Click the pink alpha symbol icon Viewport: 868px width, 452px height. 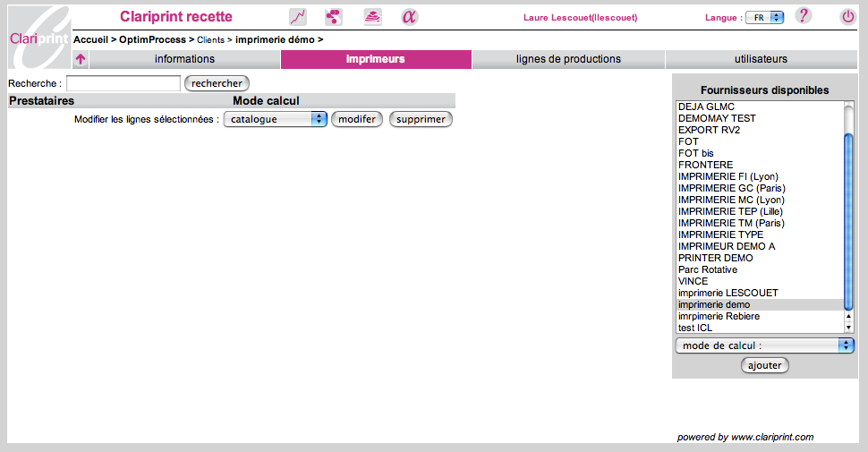tap(409, 17)
